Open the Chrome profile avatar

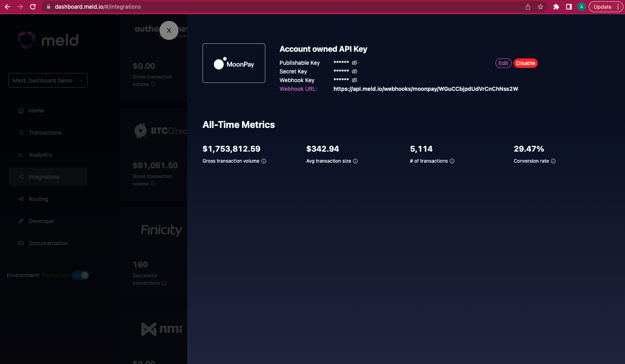coord(582,7)
